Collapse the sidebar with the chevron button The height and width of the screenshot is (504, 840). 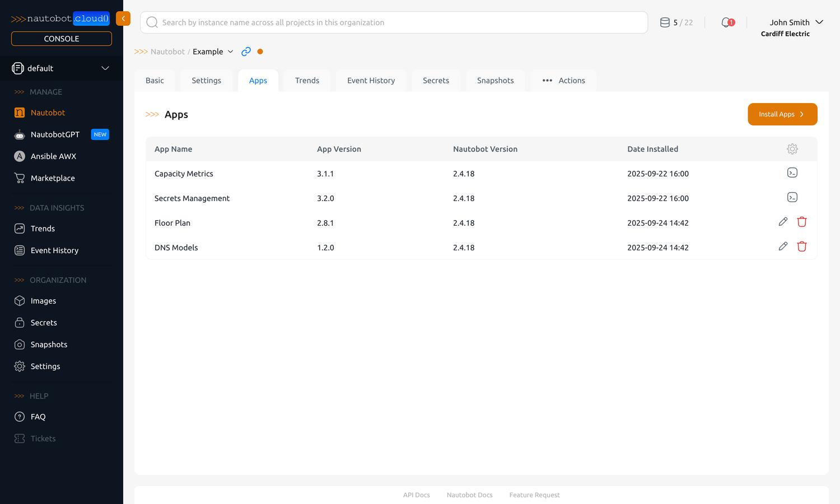click(123, 18)
